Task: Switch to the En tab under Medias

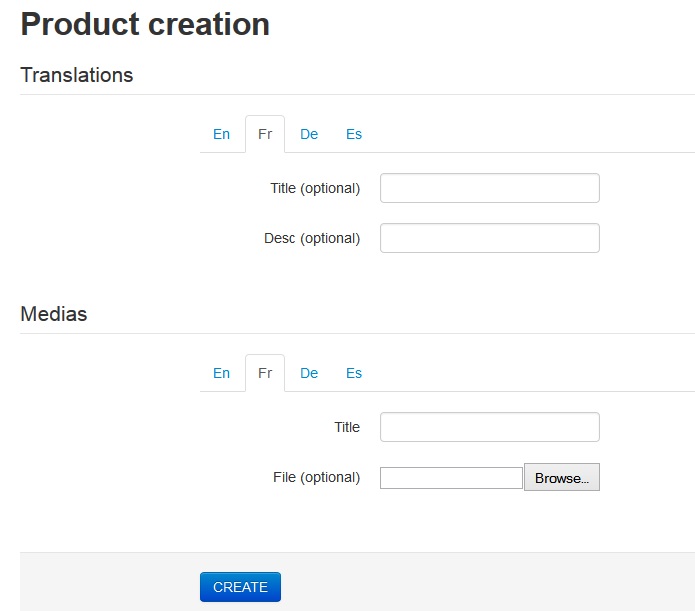Action: [221, 373]
